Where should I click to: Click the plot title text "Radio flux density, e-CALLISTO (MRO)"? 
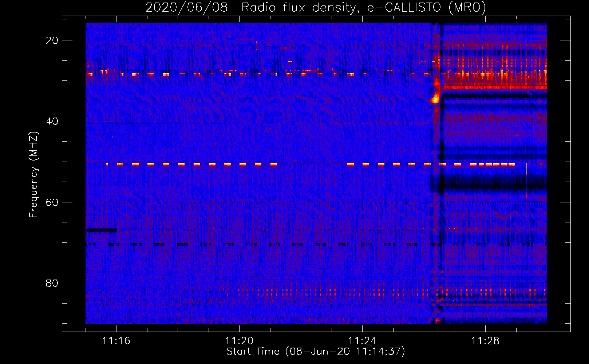point(363,7)
